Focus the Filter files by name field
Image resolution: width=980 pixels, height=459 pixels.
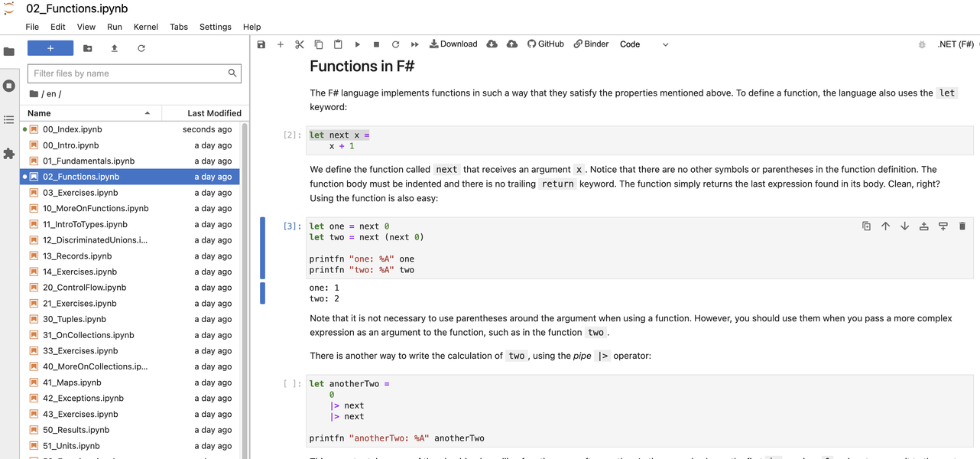point(135,73)
